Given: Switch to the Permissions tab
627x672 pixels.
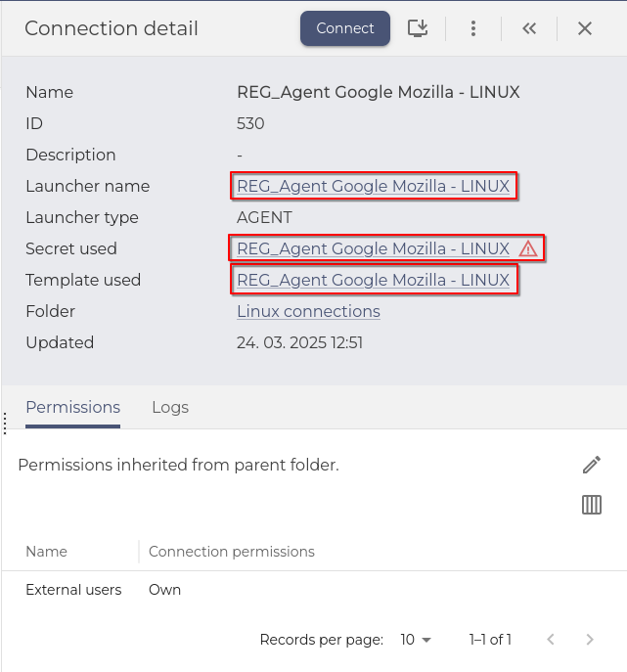Looking at the screenshot, I should pos(72,407).
